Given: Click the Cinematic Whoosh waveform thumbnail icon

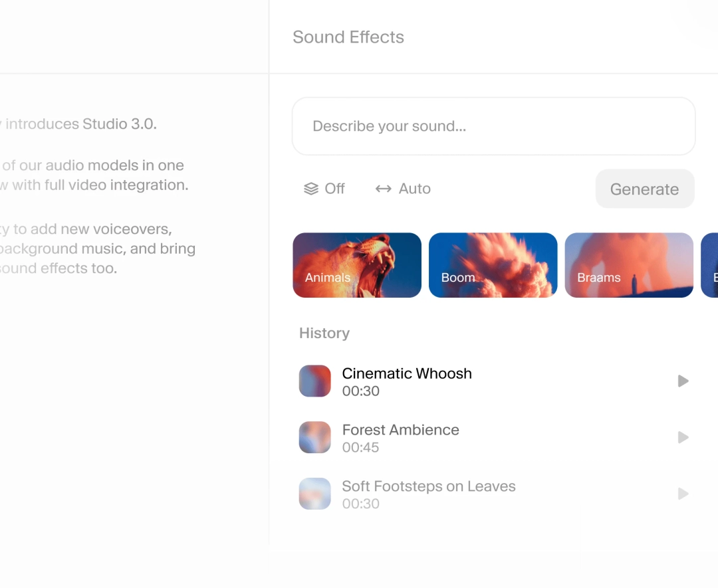Looking at the screenshot, I should (314, 381).
